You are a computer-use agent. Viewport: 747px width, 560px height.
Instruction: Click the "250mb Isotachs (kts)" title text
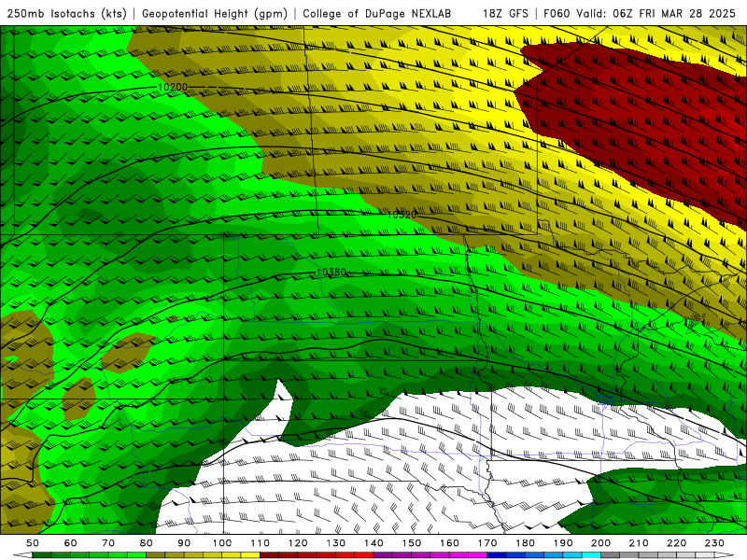(x=66, y=14)
